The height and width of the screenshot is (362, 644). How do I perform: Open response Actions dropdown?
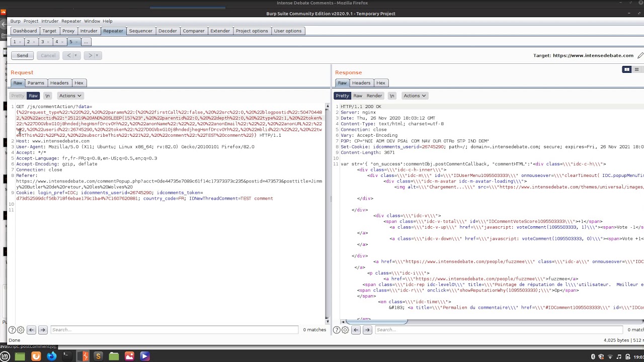[415, 96]
